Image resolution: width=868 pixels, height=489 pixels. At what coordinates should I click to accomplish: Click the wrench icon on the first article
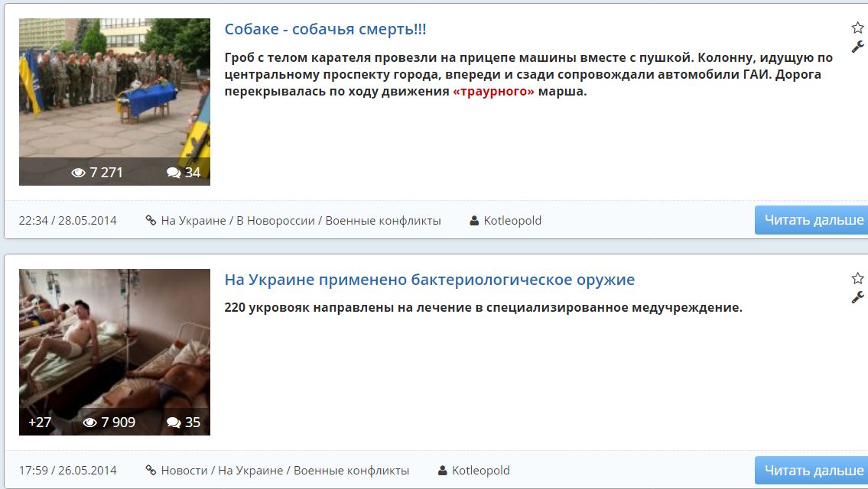click(x=857, y=47)
